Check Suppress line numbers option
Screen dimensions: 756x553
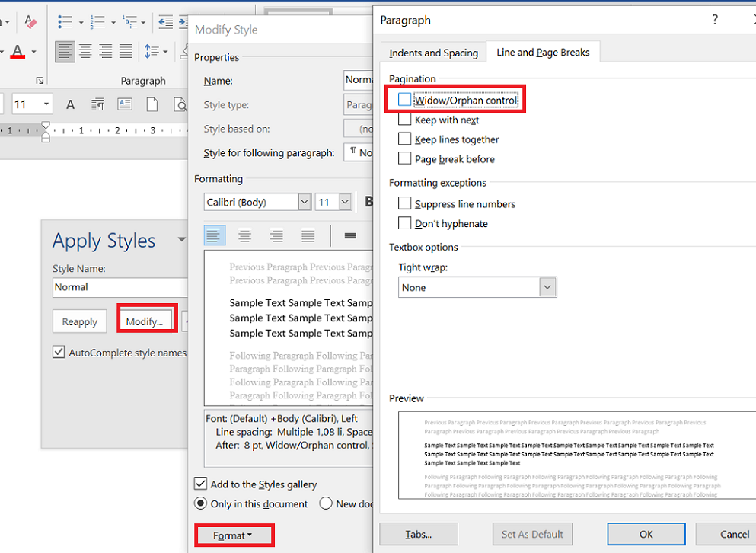coord(404,203)
